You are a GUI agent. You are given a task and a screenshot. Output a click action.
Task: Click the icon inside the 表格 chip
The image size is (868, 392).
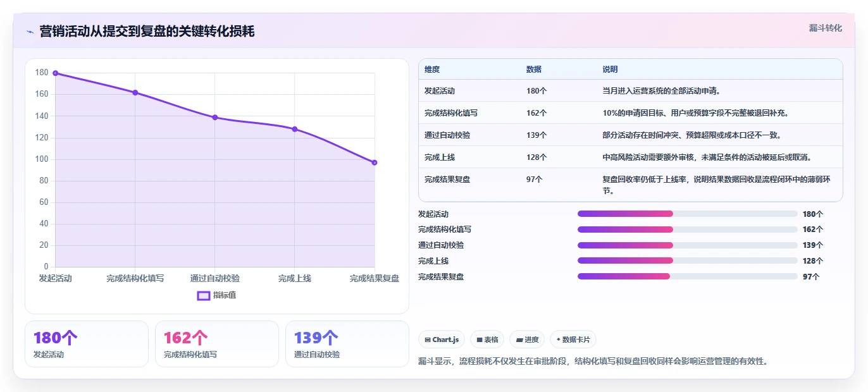point(480,340)
